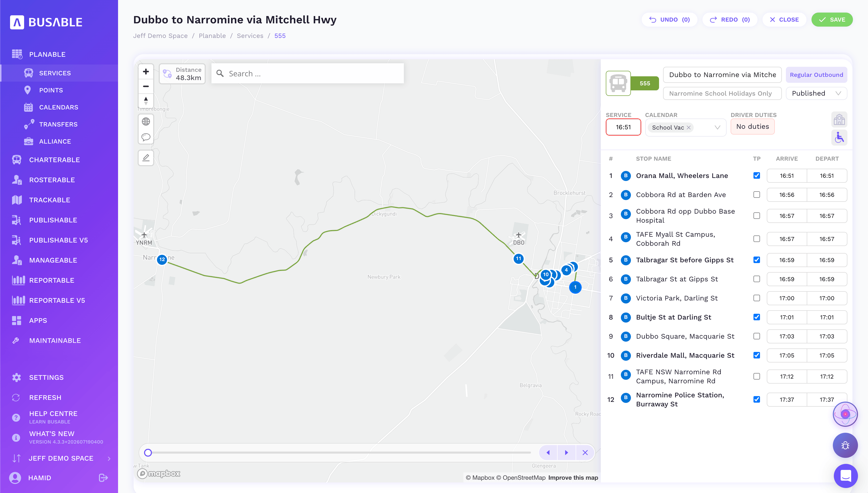Enable timing point for Victoria Park, Darling St
Screen dimensions: 868x493
click(756, 298)
